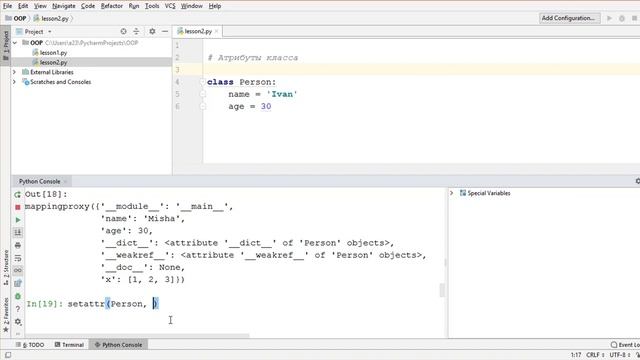The width and height of the screenshot is (640, 360).
Task: Toggle the Project side tool window tab
Action: click(6, 46)
